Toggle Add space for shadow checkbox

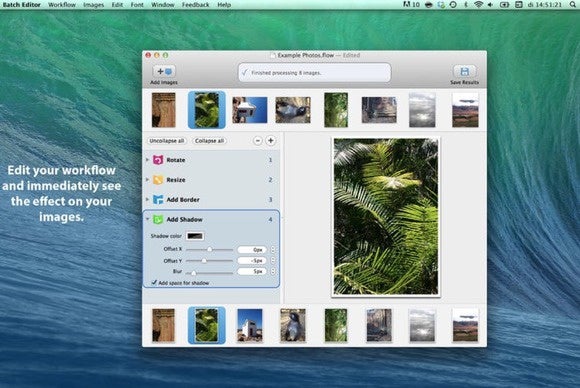154,283
